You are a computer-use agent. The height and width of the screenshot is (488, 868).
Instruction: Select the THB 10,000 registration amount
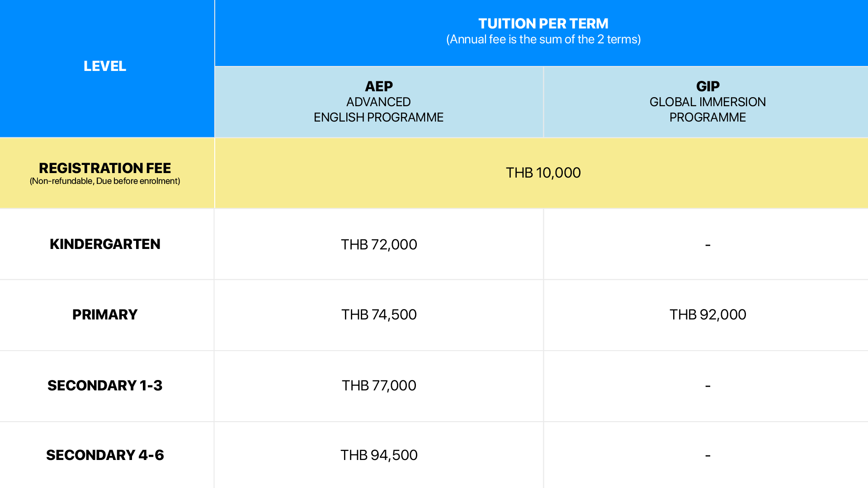[543, 173]
